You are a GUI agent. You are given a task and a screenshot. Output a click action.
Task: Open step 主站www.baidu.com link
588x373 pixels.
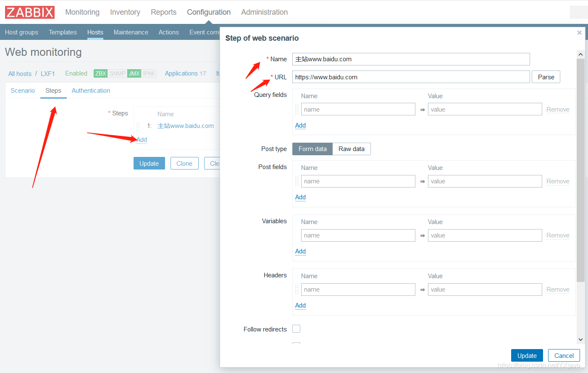click(x=186, y=126)
